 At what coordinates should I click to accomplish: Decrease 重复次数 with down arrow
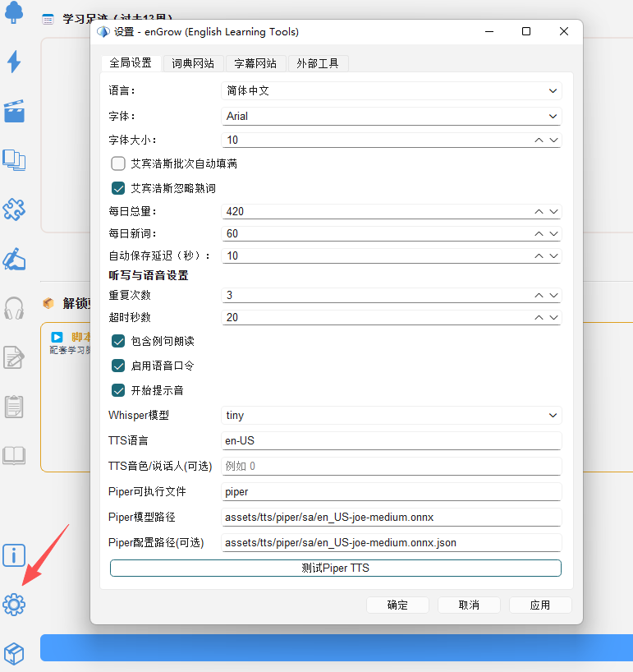coord(553,296)
